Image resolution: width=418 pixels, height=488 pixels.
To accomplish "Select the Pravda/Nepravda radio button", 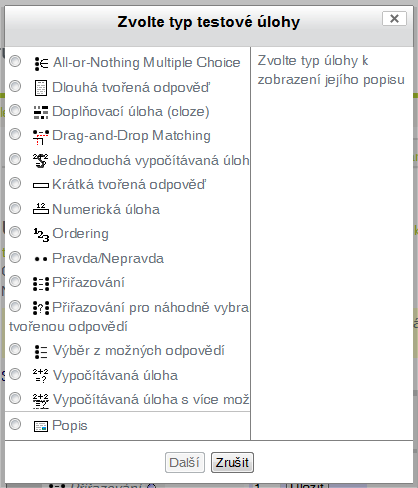I will point(15,257).
